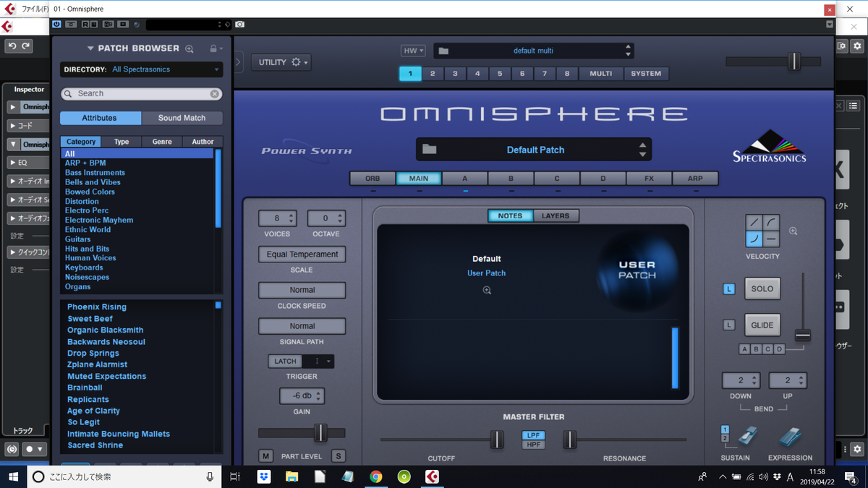
Task: Click the notes zoom magnifier icon
Action: click(x=487, y=290)
